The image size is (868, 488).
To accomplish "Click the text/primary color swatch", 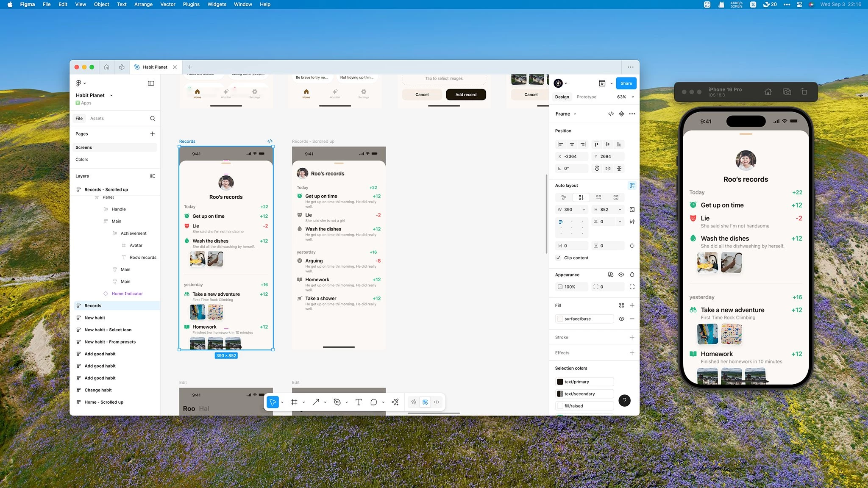I will 560,382.
